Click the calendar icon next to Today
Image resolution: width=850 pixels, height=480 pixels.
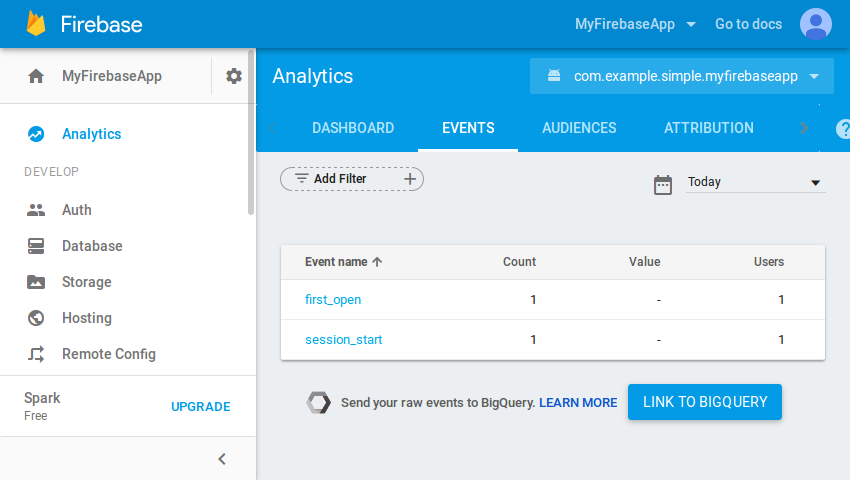pos(662,184)
